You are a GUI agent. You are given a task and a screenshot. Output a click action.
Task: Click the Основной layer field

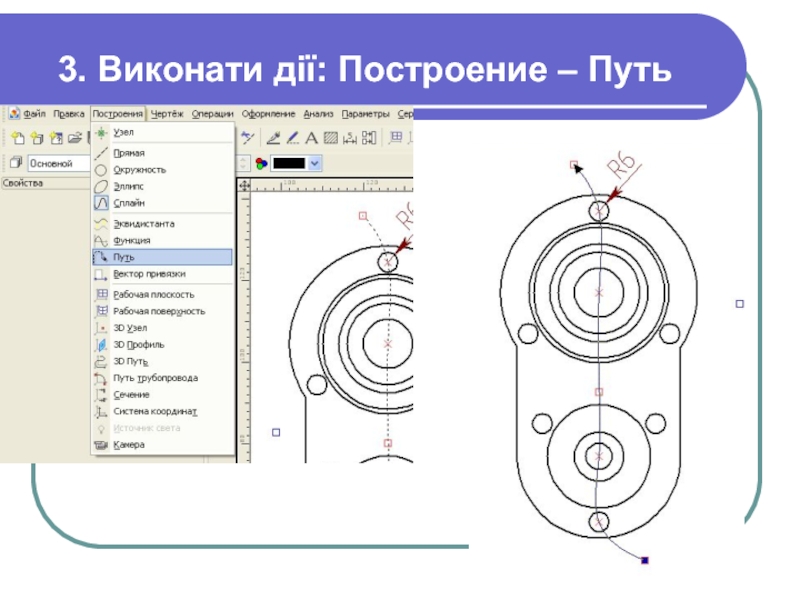(59, 163)
